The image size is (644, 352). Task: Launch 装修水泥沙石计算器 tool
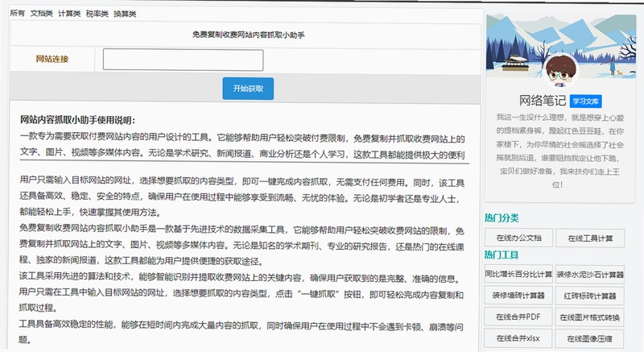pyautogui.click(x=590, y=275)
